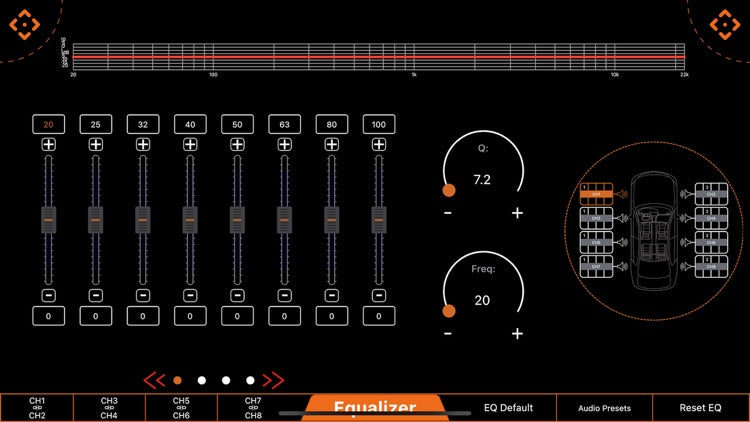The height and width of the screenshot is (422, 750).
Task: Decrease the 100 Hz band with minus
Action: point(379,295)
